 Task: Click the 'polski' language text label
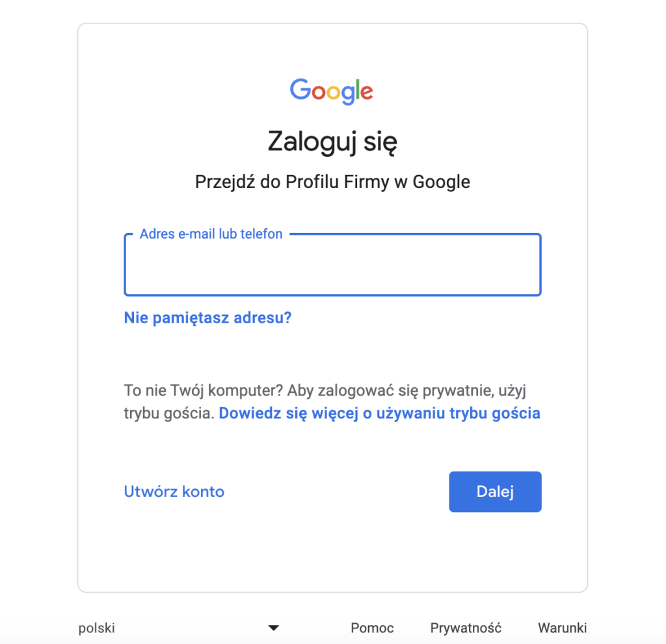pyautogui.click(x=96, y=627)
